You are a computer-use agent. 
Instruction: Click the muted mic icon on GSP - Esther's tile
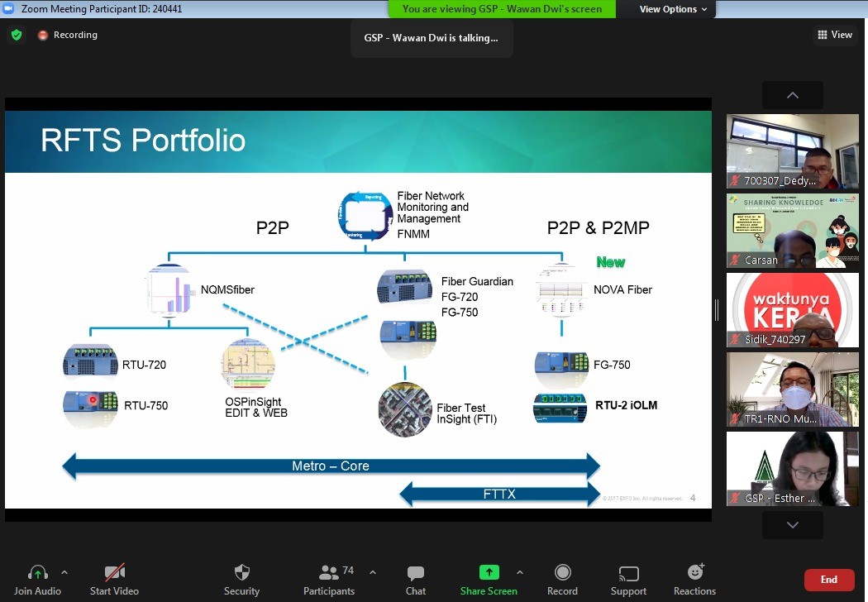(x=736, y=498)
